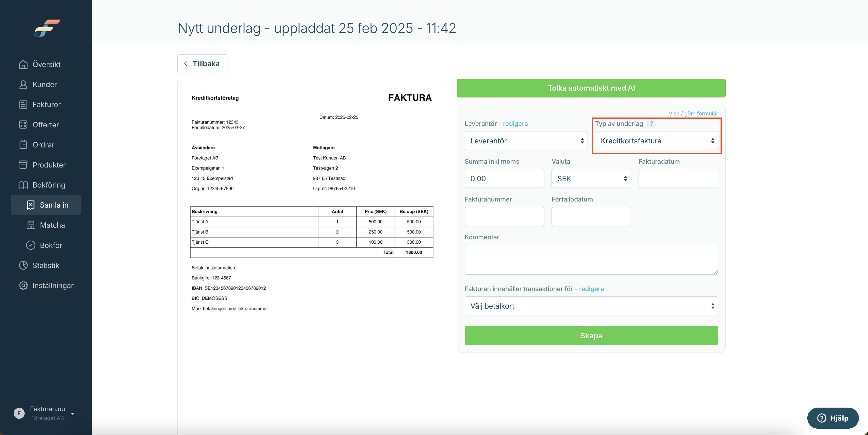Open Statistik via pie chart icon
This screenshot has width=868, height=435.
pos(23,265)
